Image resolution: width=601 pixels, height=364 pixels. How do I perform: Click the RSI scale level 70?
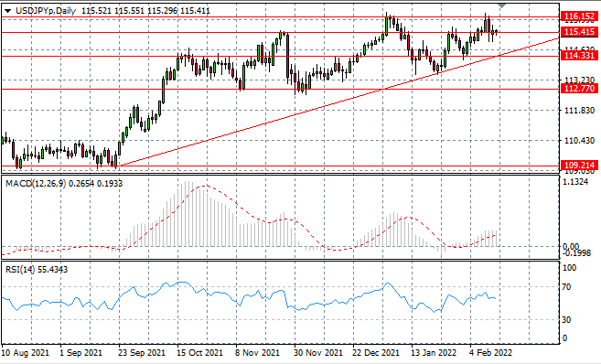(x=566, y=287)
